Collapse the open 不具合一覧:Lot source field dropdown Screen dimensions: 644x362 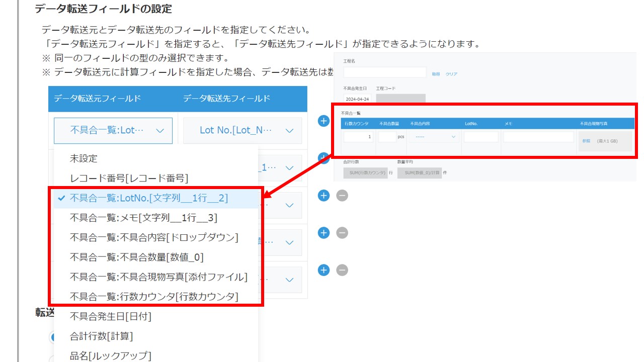coord(113,131)
